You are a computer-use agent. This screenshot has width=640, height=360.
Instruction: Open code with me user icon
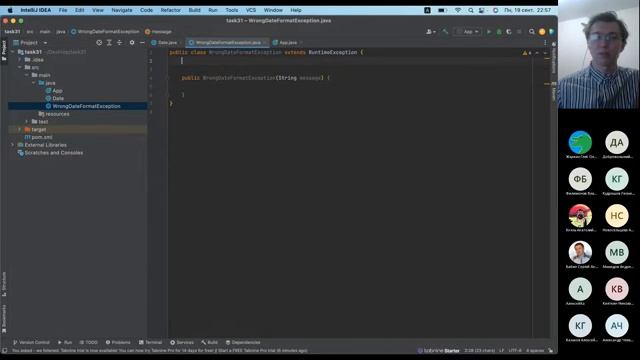[431, 31]
